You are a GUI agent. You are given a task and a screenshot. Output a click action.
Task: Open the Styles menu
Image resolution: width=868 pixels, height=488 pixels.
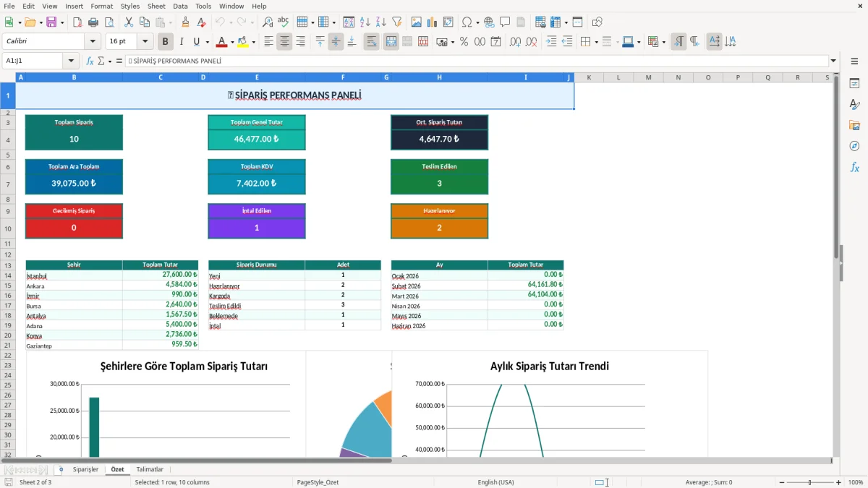[x=130, y=6]
